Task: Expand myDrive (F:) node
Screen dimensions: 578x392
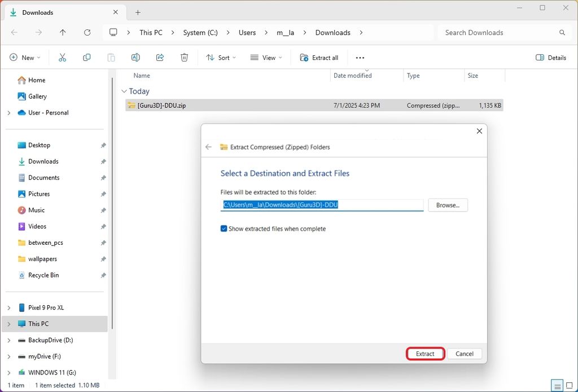Action: coord(9,356)
